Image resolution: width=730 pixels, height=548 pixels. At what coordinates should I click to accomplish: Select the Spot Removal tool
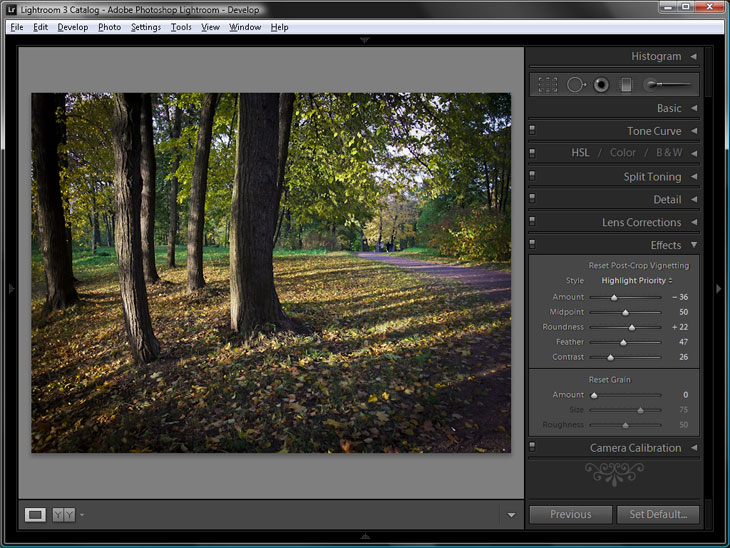tap(575, 85)
